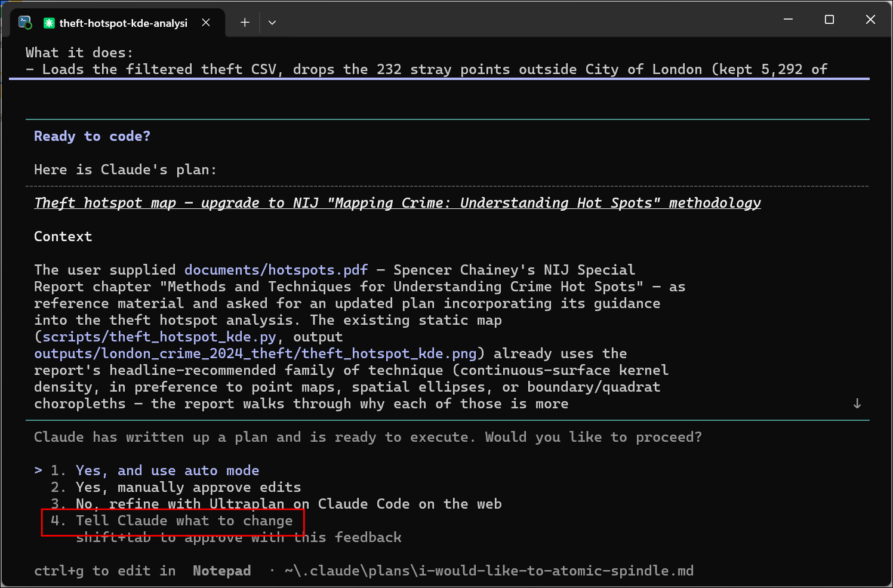Open the theft_hotspot_kde.png output path link
Image resolution: width=893 pixels, height=588 pixels.
click(x=255, y=353)
